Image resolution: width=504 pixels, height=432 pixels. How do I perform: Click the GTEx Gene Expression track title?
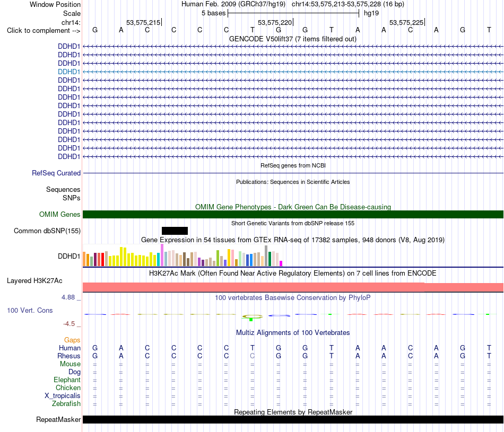click(293, 240)
